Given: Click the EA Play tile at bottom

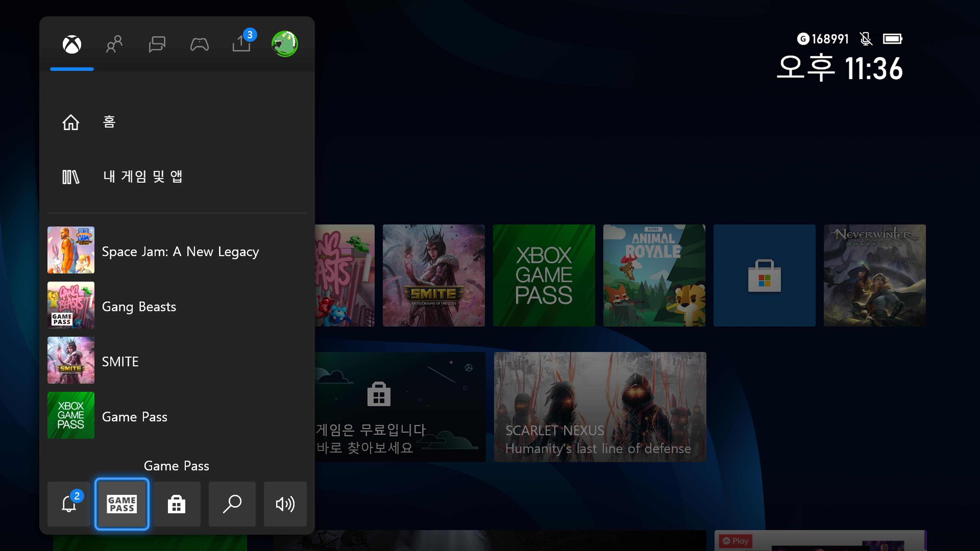Looking at the screenshot, I should pyautogui.click(x=820, y=541).
